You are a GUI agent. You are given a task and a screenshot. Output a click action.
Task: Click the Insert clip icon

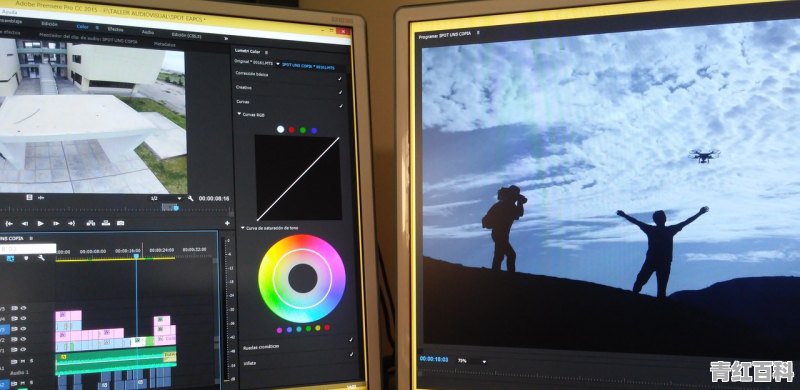point(90,223)
